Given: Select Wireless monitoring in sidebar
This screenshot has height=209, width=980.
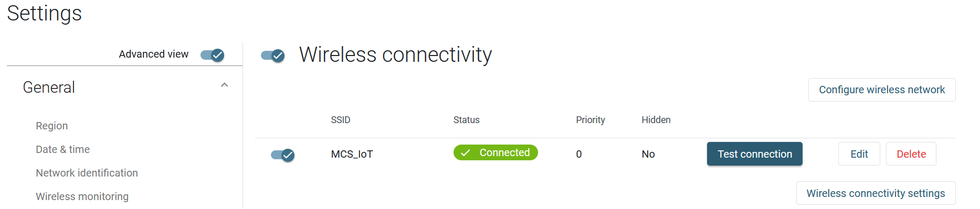Looking at the screenshot, I should click(82, 196).
